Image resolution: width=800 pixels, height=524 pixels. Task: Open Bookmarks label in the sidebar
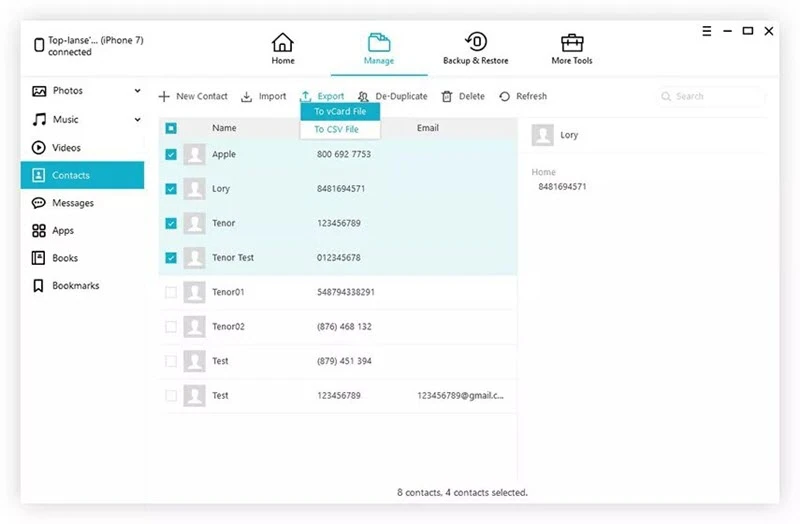point(76,286)
